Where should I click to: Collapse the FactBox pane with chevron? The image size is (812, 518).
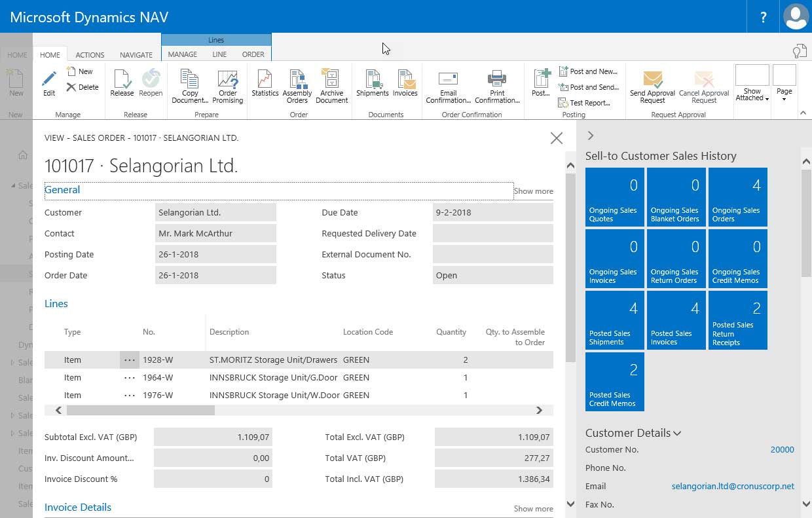pos(591,136)
